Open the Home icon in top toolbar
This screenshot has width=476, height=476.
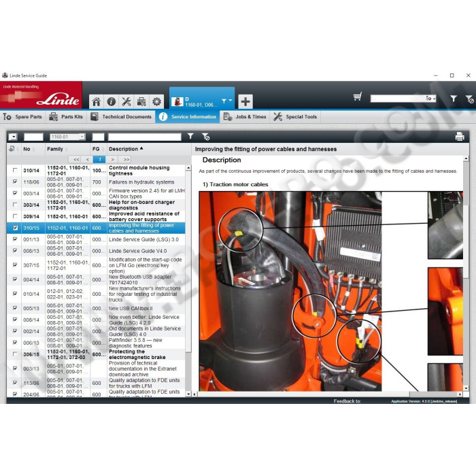click(97, 101)
